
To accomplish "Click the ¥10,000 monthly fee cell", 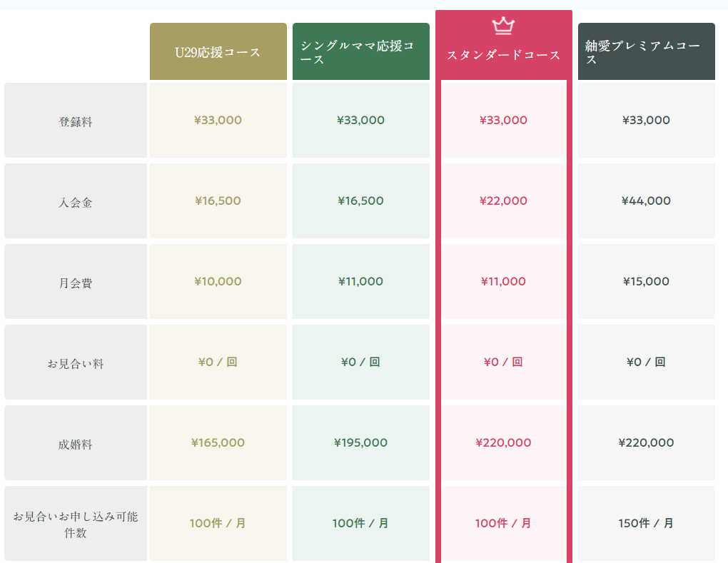I will pos(218,282).
